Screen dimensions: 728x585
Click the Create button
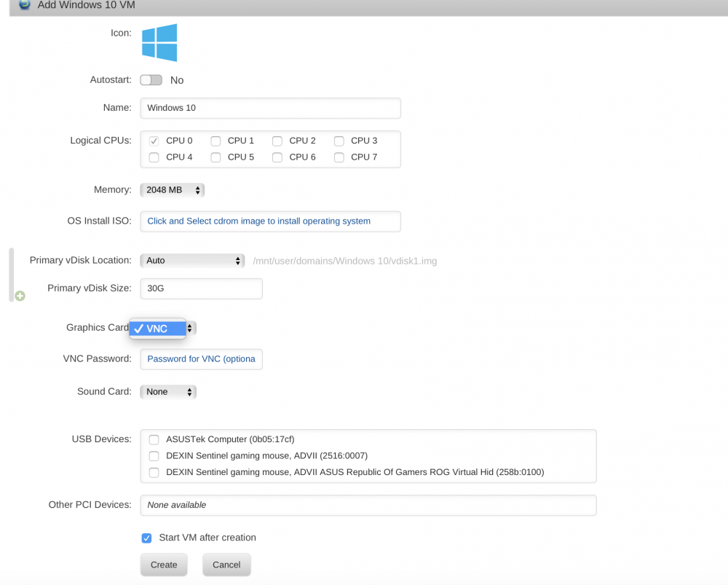(x=164, y=565)
